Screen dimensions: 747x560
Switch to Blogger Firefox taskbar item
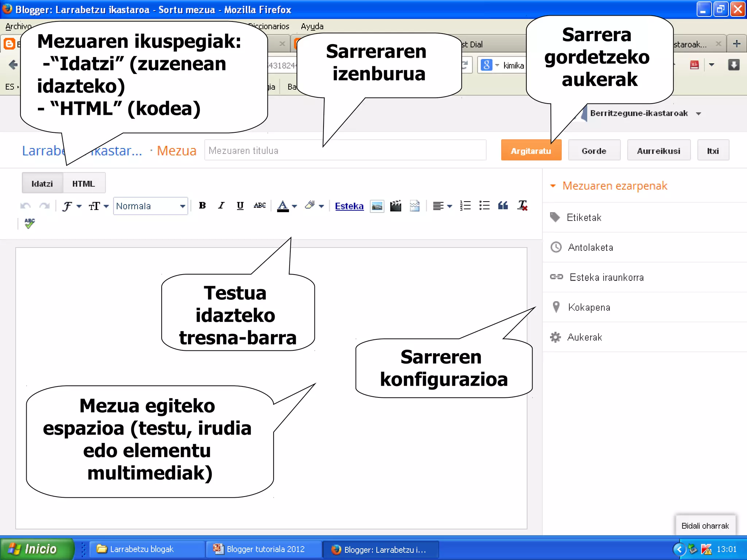point(380,549)
